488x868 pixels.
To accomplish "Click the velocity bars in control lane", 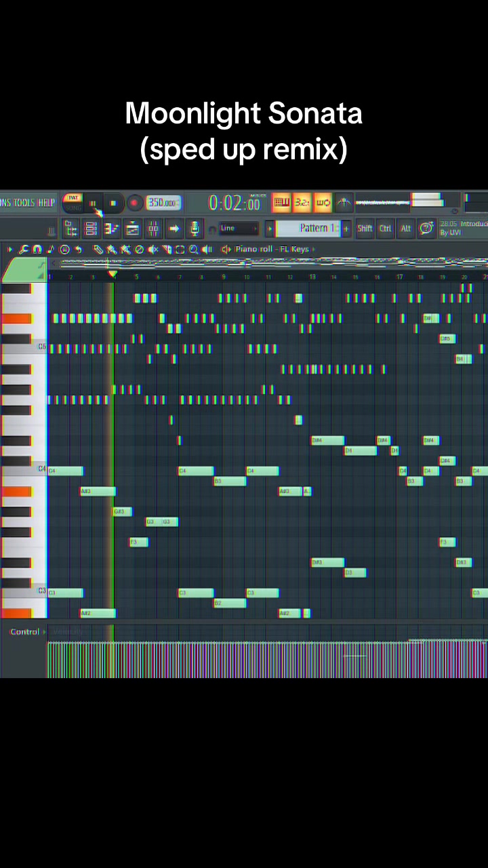I will pyautogui.click(x=268, y=659).
